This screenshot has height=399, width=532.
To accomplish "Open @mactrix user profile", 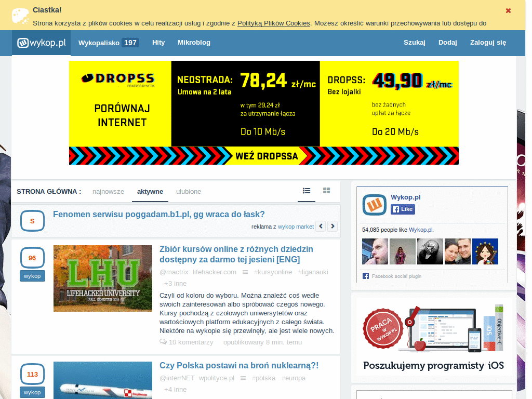I will pyautogui.click(x=174, y=272).
